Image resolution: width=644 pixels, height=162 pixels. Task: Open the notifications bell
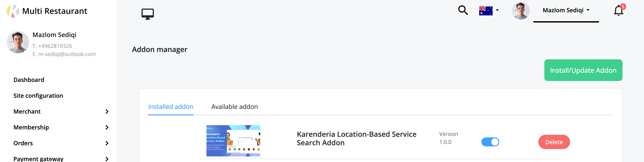click(618, 11)
